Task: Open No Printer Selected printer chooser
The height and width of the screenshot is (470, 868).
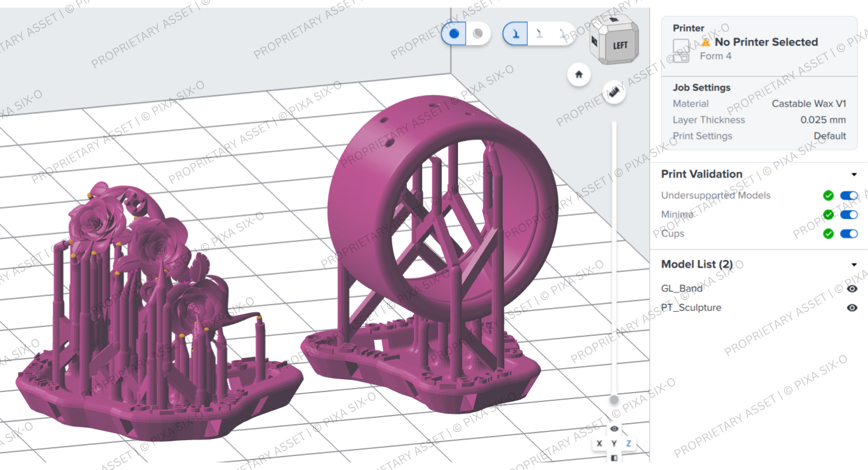Action: (x=766, y=42)
